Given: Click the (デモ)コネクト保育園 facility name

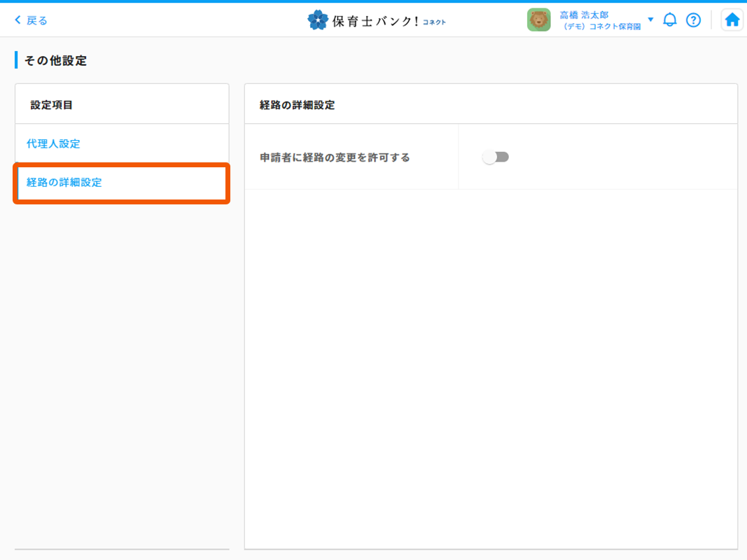Looking at the screenshot, I should (602, 27).
